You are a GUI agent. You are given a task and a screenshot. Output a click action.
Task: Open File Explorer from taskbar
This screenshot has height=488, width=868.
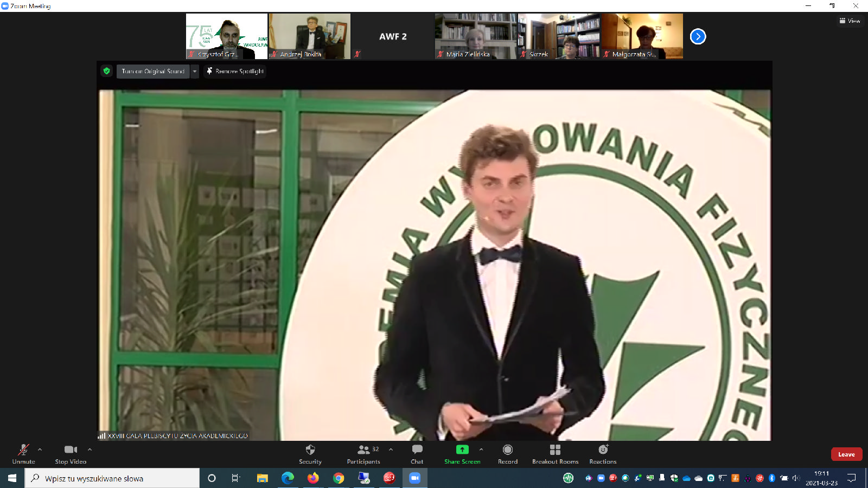pos(262,478)
